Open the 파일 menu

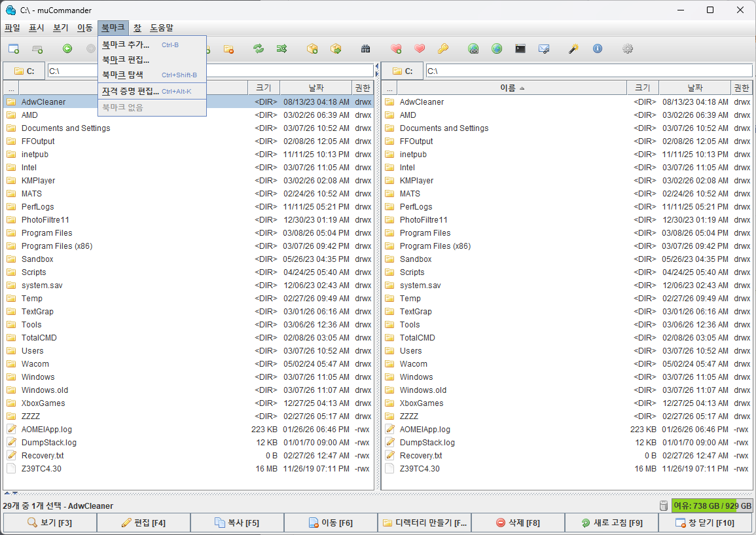click(12, 28)
